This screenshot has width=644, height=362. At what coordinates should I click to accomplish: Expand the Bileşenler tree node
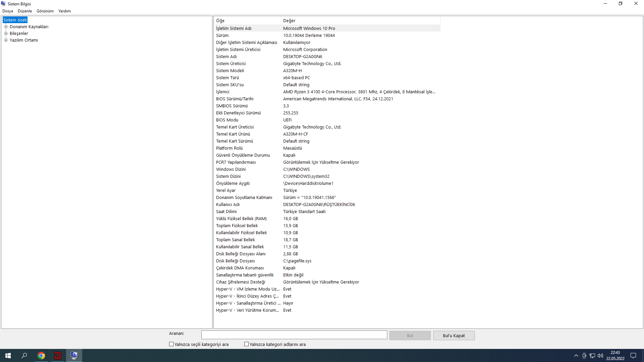point(6,34)
